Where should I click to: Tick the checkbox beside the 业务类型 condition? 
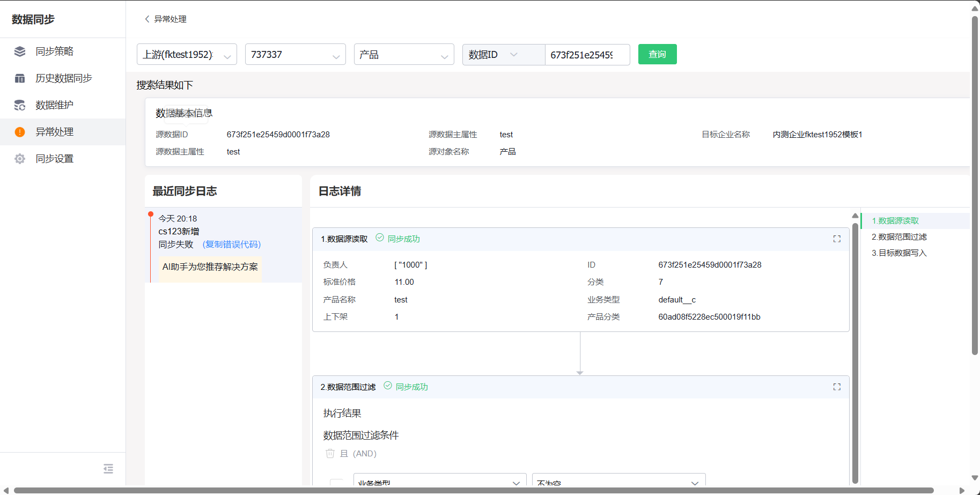point(337,482)
